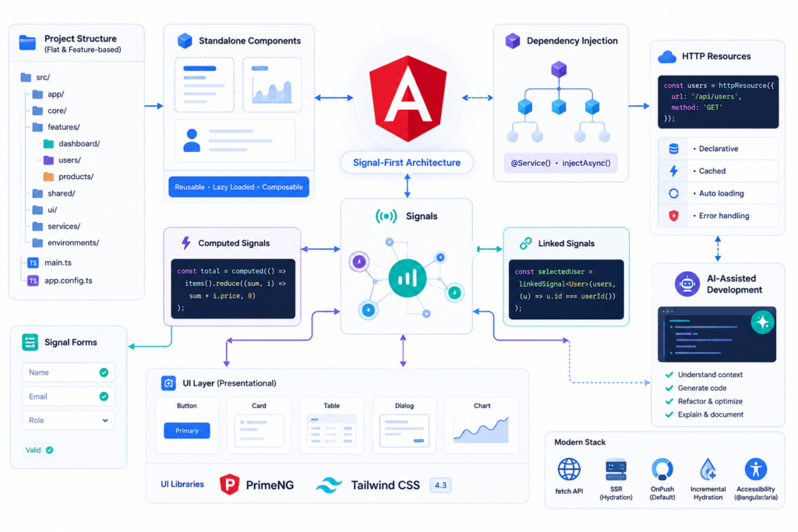Click the Cached lightning icon
798x532 pixels.
(673, 171)
